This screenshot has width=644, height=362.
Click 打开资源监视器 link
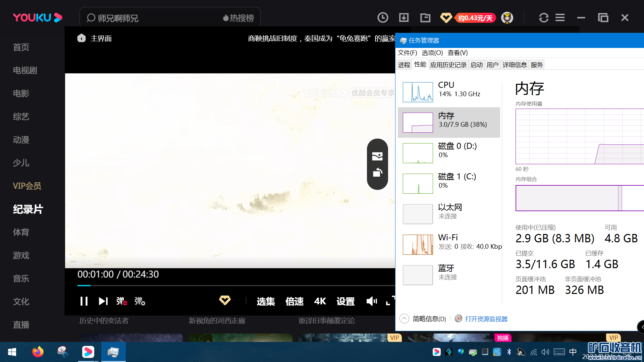(486, 319)
